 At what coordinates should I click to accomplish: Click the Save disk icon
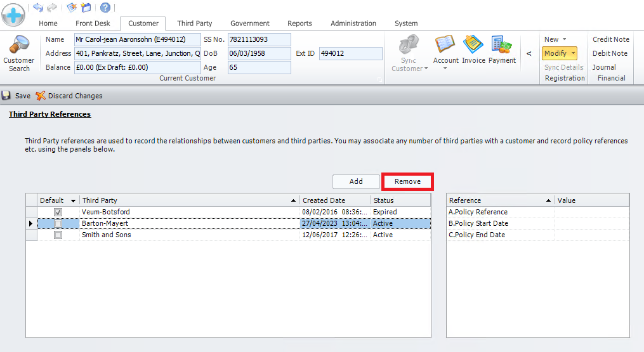(6, 96)
